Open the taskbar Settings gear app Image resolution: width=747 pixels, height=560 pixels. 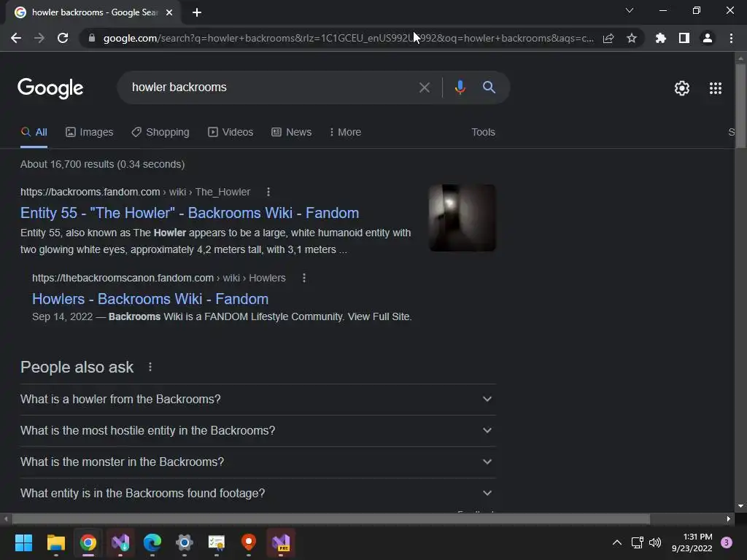(185, 542)
